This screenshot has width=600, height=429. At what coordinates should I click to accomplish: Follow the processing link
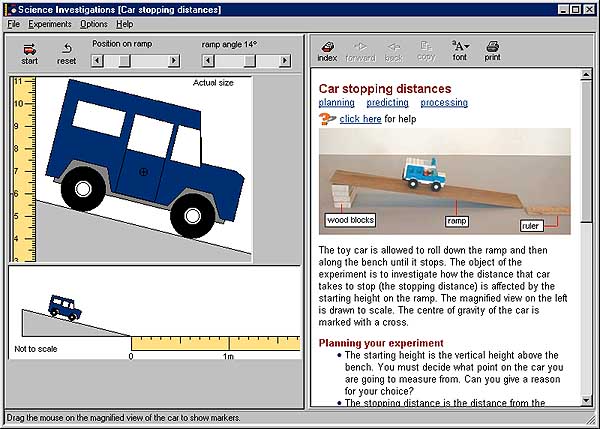[x=444, y=103]
